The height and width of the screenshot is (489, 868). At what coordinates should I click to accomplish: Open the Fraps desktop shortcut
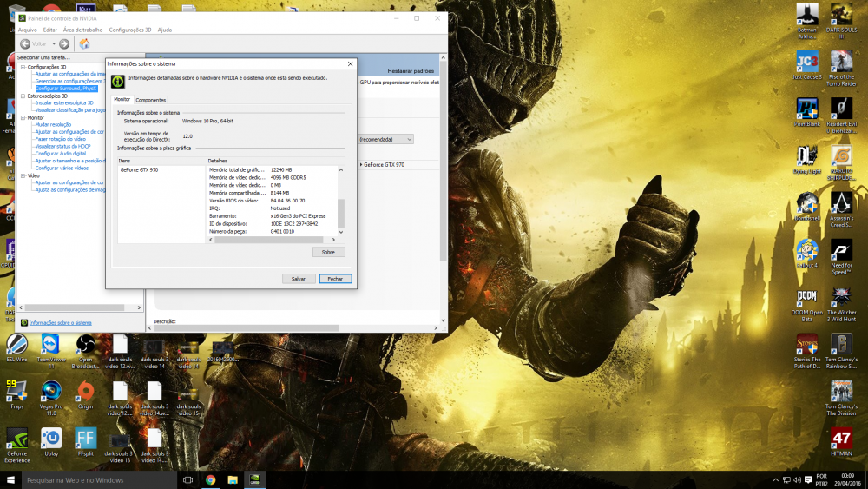[x=16, y=393]
